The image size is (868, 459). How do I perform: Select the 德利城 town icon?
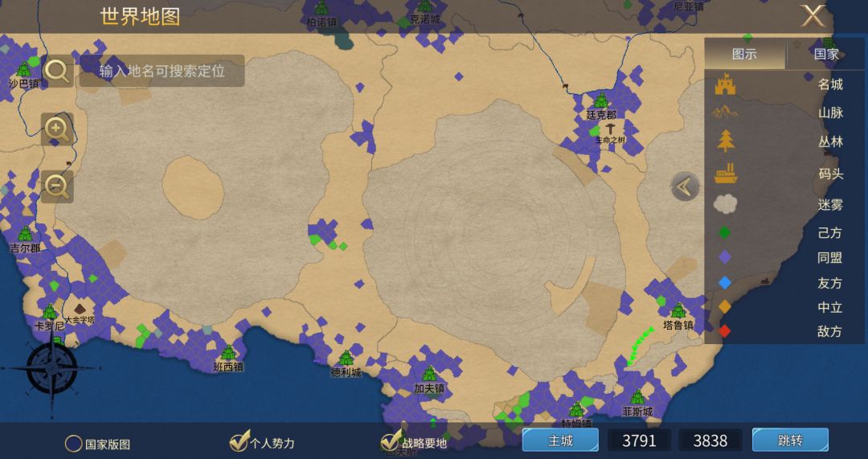[x=346, y=359]
